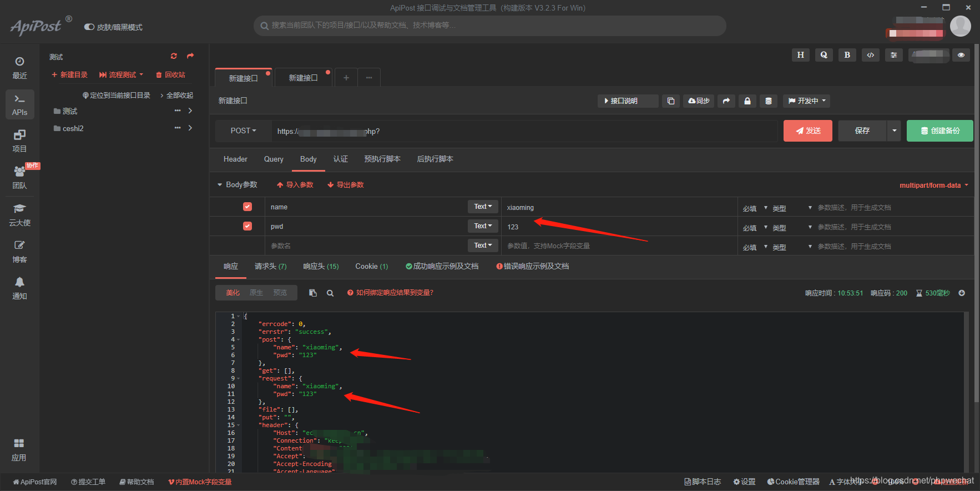
Task: Click the lock icon in interface toolbar
Action: coord(747,101)
